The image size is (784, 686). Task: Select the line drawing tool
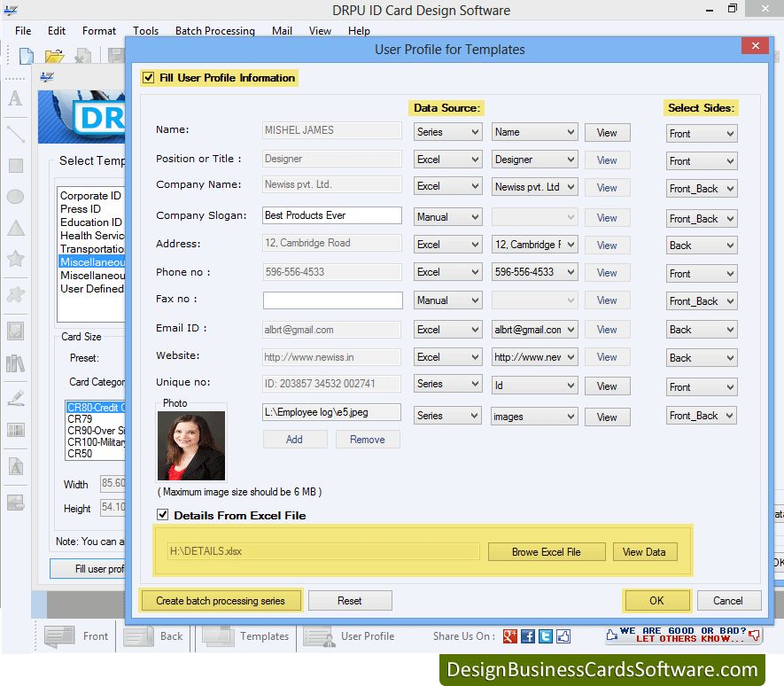tap(15, 134)
